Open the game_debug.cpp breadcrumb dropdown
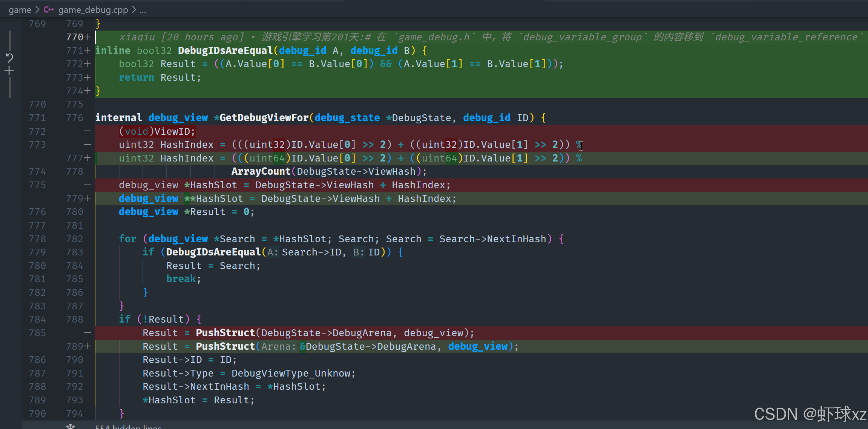The image size is (868, 429). pyautogui.click(x=93, y=10)
